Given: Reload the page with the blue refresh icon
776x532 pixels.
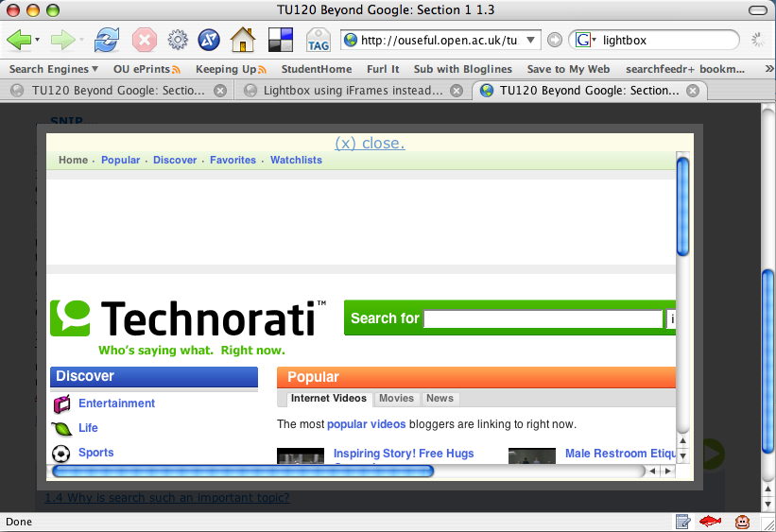Looking at the screenshot, I should 107,40.
